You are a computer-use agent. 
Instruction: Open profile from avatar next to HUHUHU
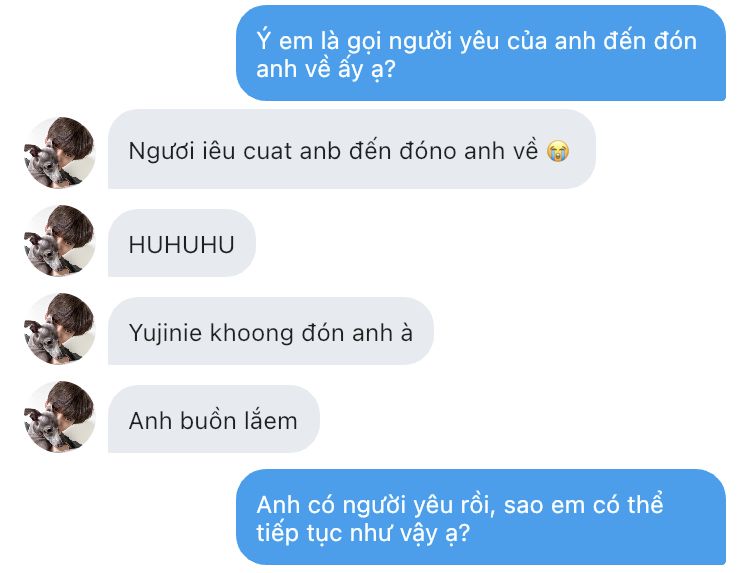pos(59,241)
